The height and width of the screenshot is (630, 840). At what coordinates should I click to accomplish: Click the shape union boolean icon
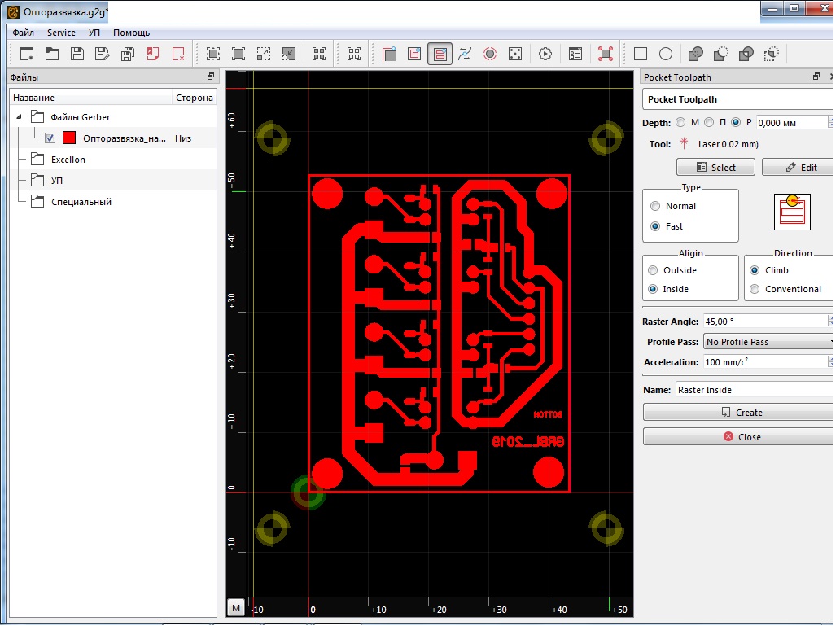point(695,54)
